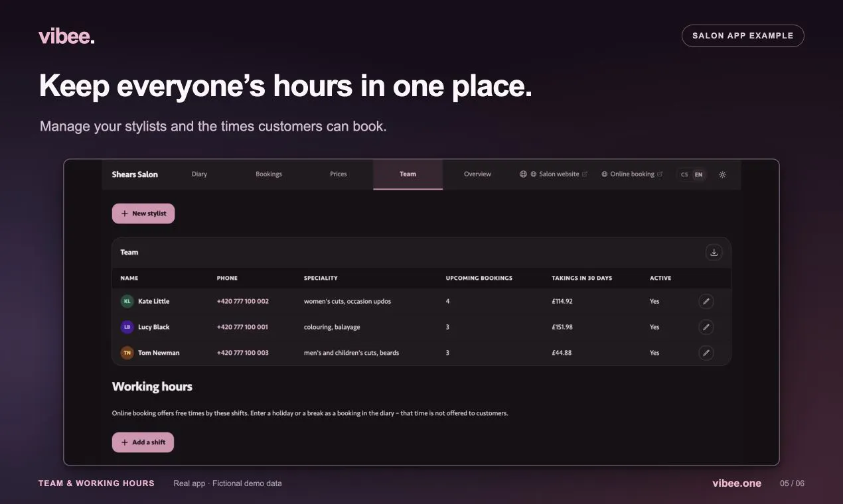Click the NAME column header
This screenshot has width=843, height=504.
coord(129,278)
